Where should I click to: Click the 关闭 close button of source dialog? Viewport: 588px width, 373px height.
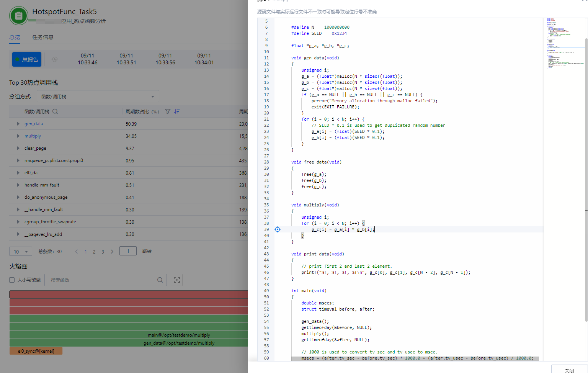click(569, 370)
